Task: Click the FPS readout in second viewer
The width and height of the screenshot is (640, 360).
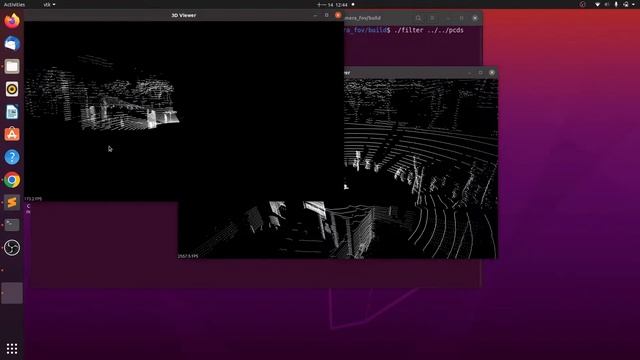Action: (188, 256)
